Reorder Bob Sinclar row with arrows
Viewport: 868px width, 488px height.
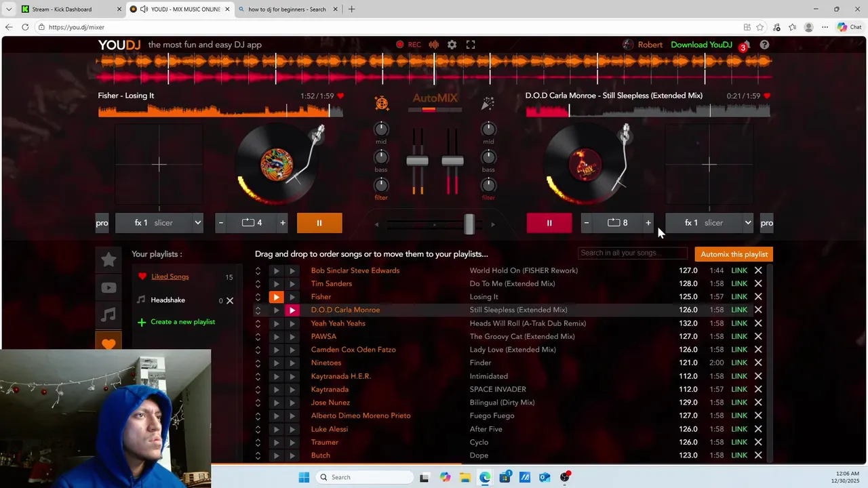point(258,270)
